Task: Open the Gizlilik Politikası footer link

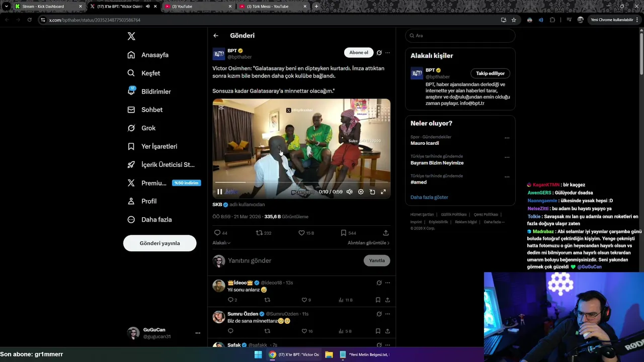Action: pos(453,215)
